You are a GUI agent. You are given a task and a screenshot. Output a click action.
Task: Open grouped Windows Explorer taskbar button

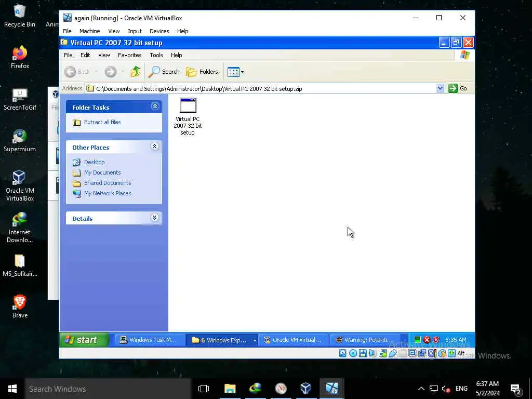coord(222,340)
